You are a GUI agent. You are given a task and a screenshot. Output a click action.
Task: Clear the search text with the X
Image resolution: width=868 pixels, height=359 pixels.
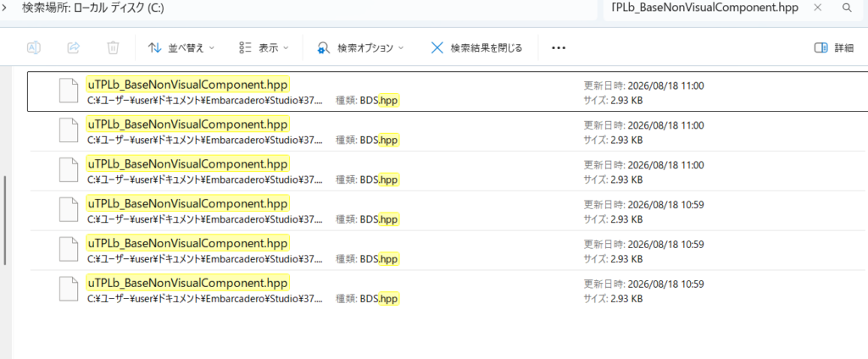point(818,8)
